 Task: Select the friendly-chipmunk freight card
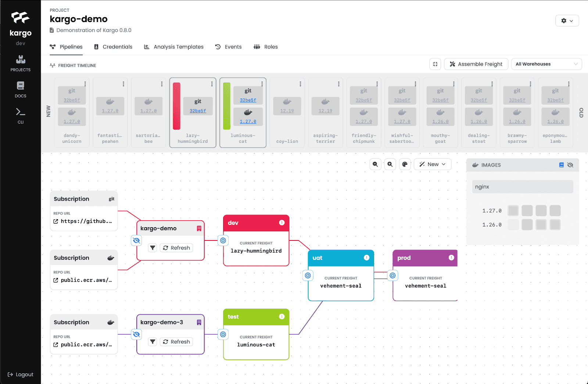coord(363,113)
